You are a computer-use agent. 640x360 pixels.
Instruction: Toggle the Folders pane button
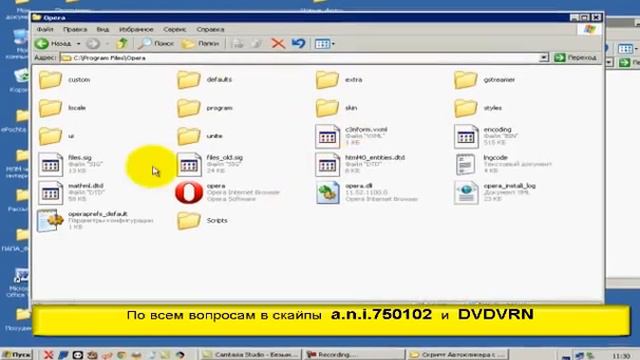pos(200,43)
